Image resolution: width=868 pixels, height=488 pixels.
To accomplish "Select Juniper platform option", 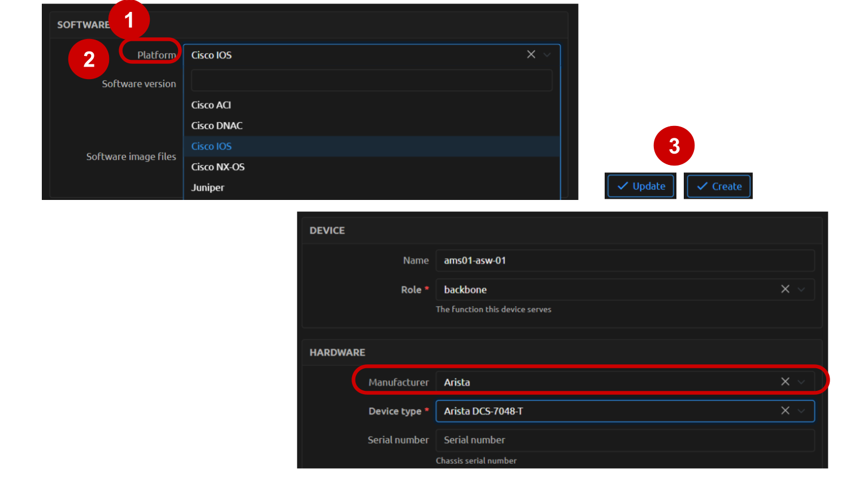I will 207,188.
